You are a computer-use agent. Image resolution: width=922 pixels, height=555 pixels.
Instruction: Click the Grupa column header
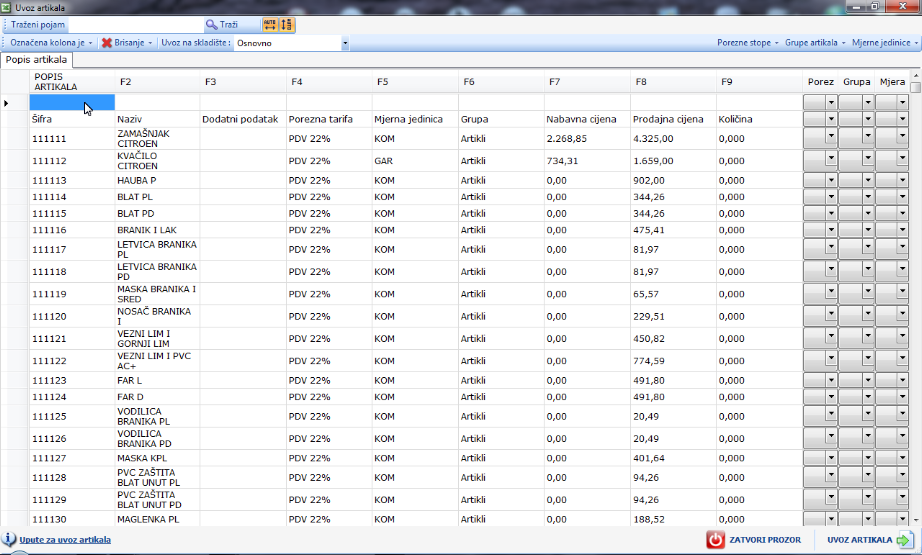tap(856, 82)
